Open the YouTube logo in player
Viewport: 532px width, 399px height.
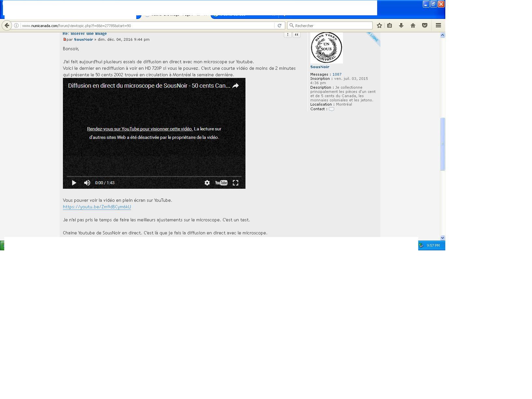(221, 183)
